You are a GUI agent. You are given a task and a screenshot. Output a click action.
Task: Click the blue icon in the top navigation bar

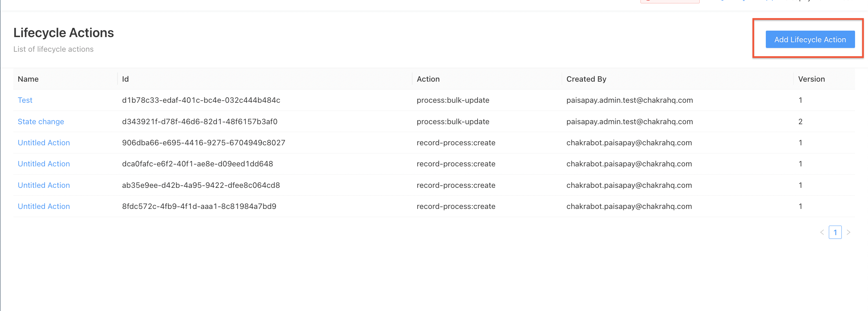(722, 1)
